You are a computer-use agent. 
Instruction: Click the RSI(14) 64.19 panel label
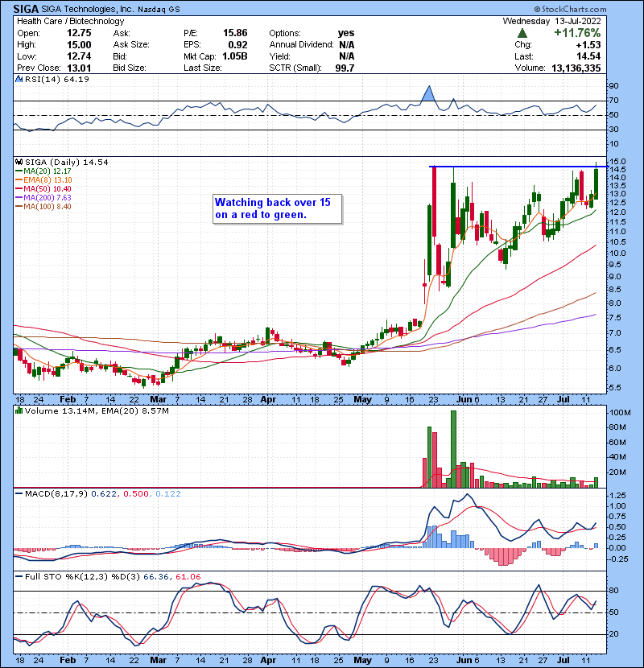pyautogui.click(x=43, y=79)
